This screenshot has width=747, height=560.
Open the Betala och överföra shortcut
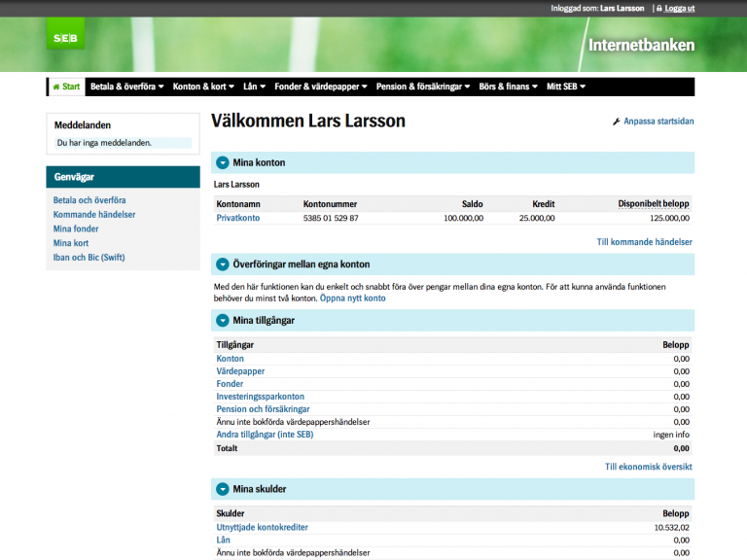click(89, 200)
